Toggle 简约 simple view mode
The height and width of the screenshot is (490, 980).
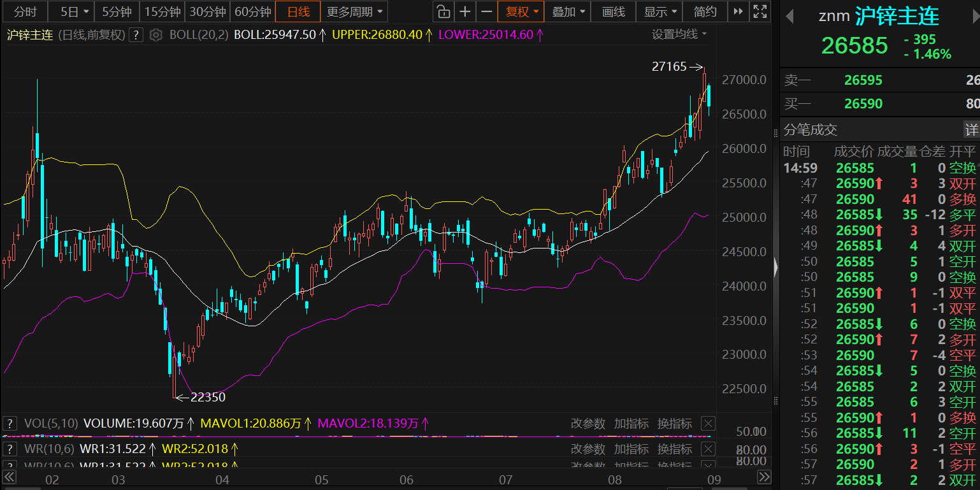(705, 11)
